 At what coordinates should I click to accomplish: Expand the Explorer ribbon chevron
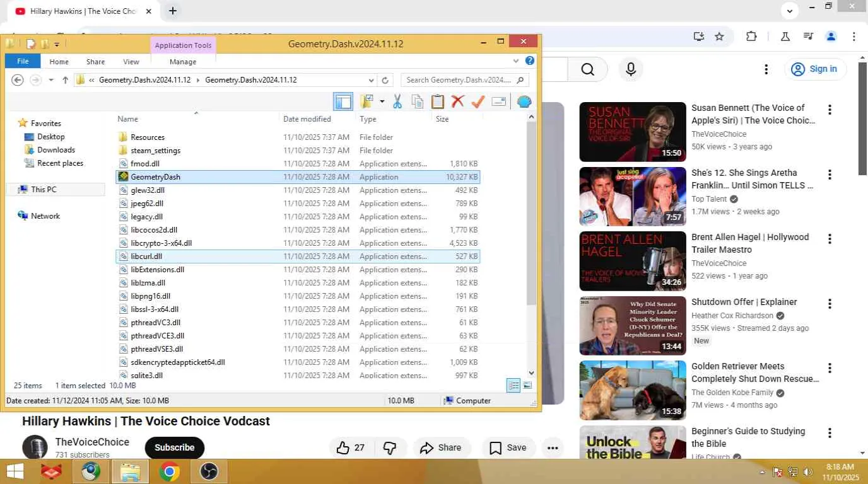[x=516, y=61]
